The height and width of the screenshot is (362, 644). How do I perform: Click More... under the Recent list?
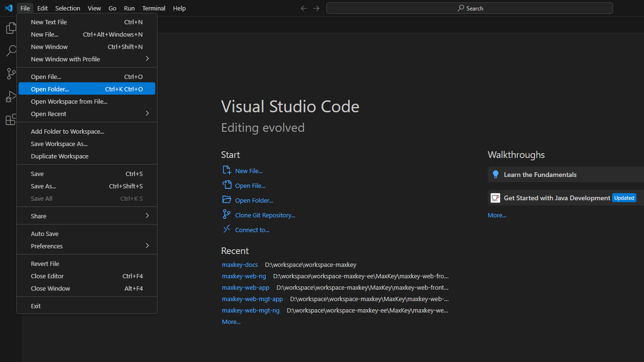click(231, 322)
